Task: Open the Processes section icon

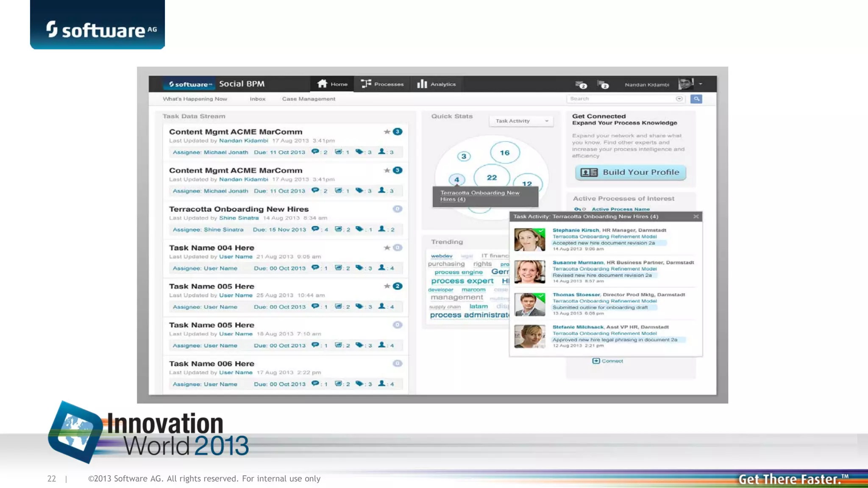Action: tap(366, 84)
